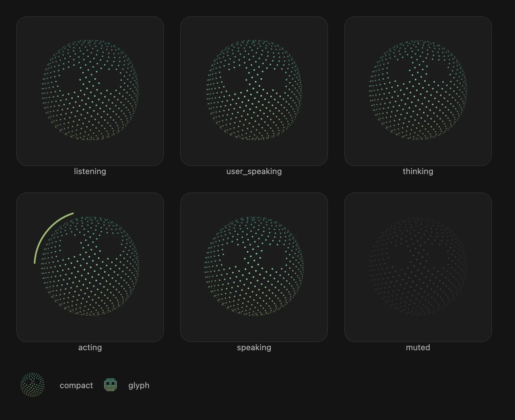Click the speaking state orb card
This screenshot has height=420, width=515.
click(254, 267)
